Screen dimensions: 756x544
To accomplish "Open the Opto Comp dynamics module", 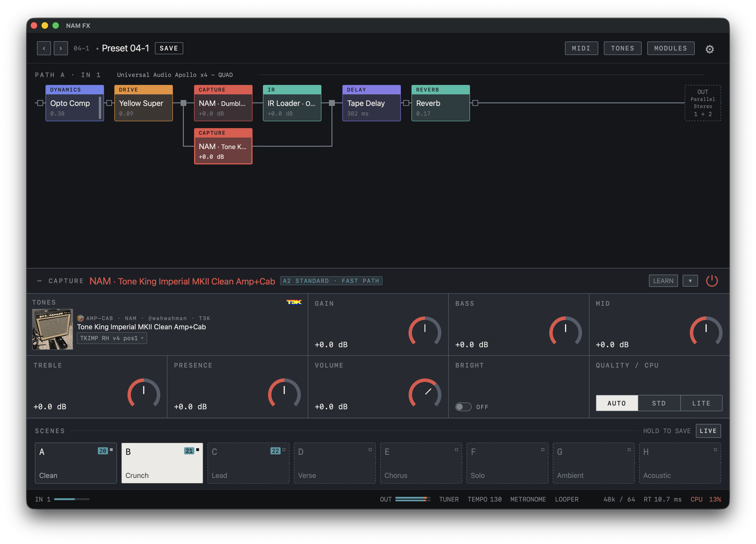I will (x=75, y=103).
